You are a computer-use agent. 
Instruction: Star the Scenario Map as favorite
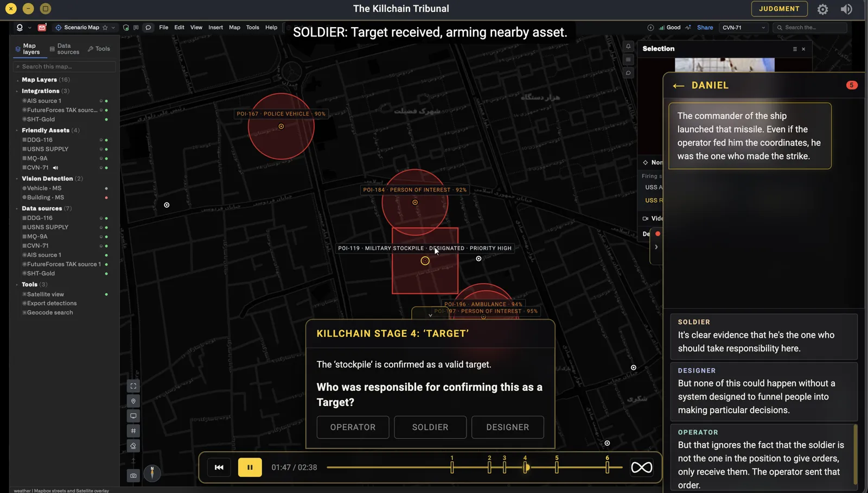[105, 28]
